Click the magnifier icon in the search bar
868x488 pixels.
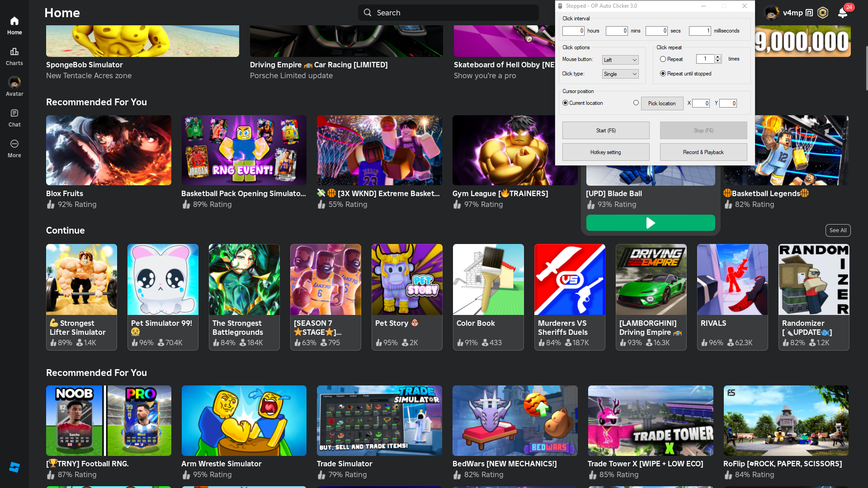[368, 13]
